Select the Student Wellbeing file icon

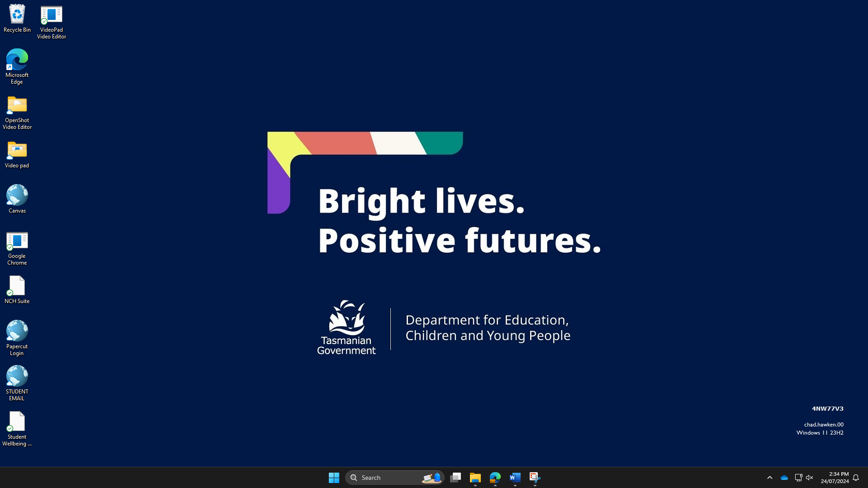tap(17, 429)
